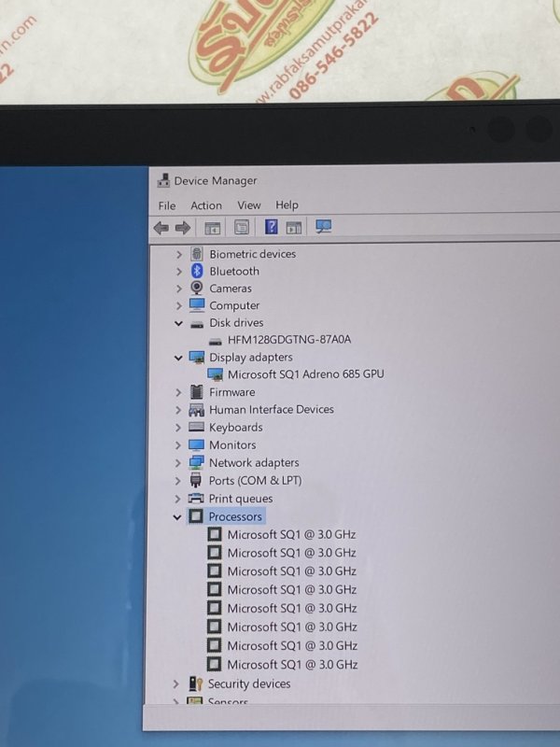Collapse the Disk drives node
Image resolution: width=560 pixels, height=747 pixels.
click(x=178, y=323)
